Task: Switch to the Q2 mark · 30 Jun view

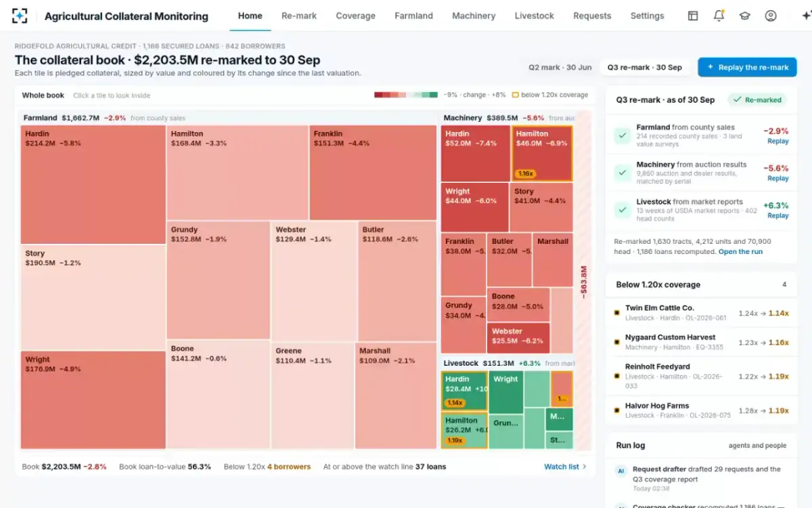Action: (560, 67)
